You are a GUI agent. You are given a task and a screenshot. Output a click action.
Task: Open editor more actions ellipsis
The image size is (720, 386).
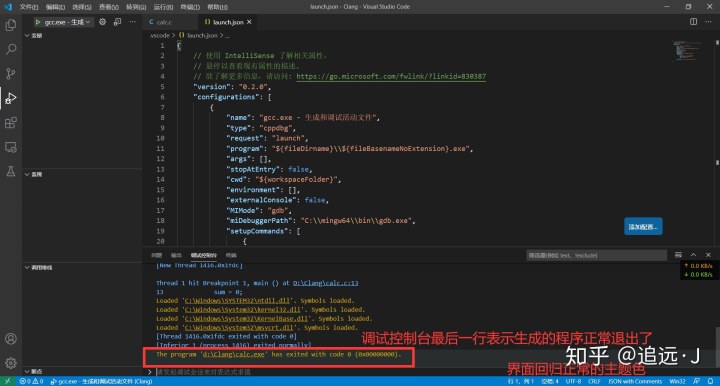point(708,22)
